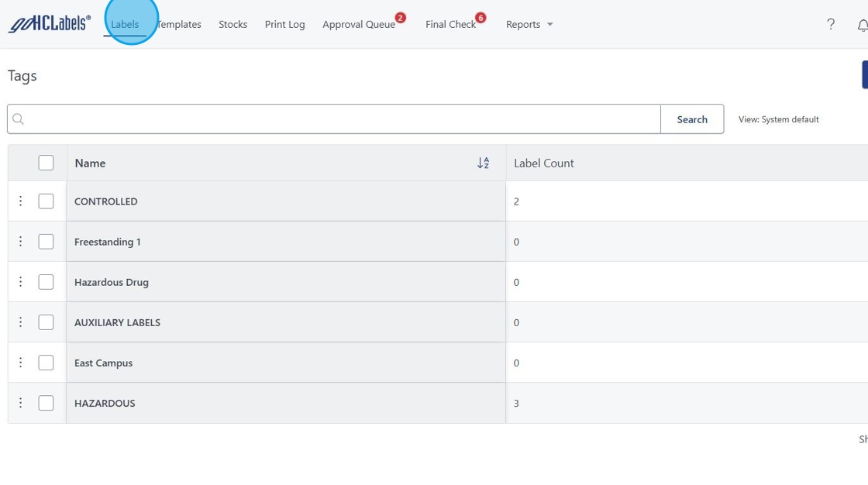This screenshot has width=868, height=485.
Task: Open the help question mark icon
Action: coord(831,24)
